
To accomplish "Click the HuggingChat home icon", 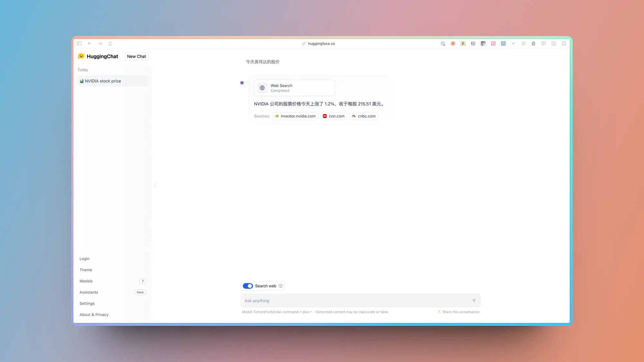I will [x=81, y=56].
